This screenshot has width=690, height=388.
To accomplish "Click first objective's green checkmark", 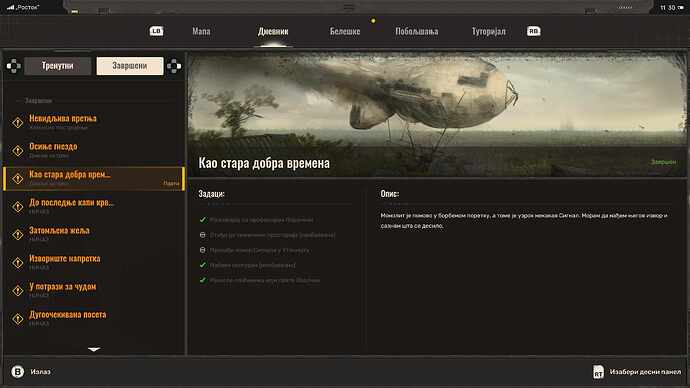I will pyautogui.click(x=203, y=220).
